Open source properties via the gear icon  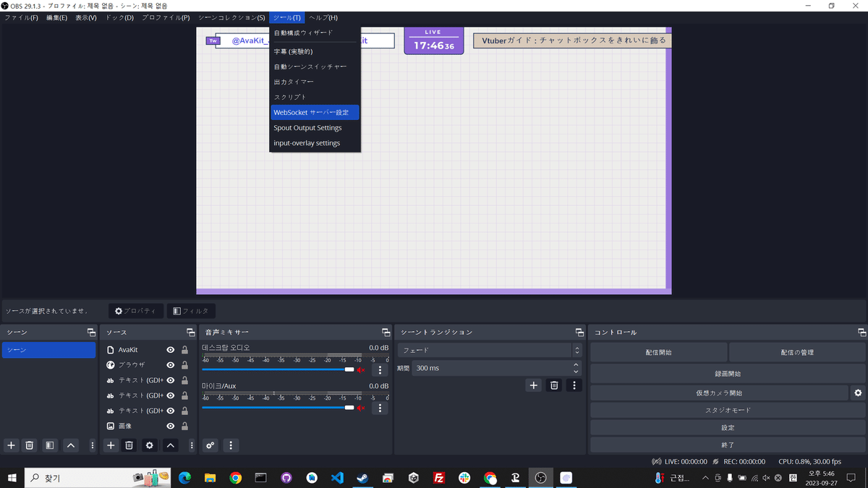[x=148, y=445]
